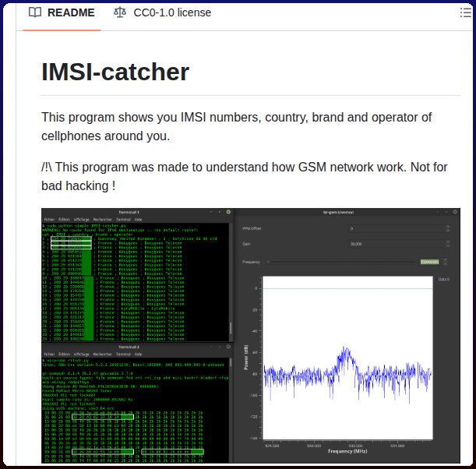The width and height of the screenshot is (476, 469).
Task: Click the text 'bad hacking !'
Action: click(79, 185)
